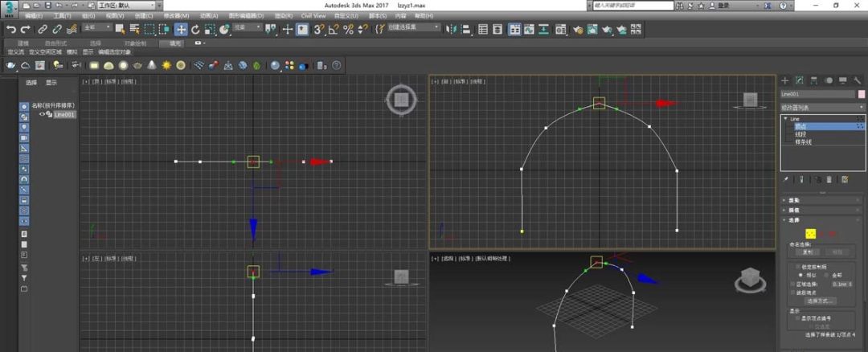Viewport: 868px width, 352px height.
Task: Open Select by Name dialog
Action: point(134,29)
